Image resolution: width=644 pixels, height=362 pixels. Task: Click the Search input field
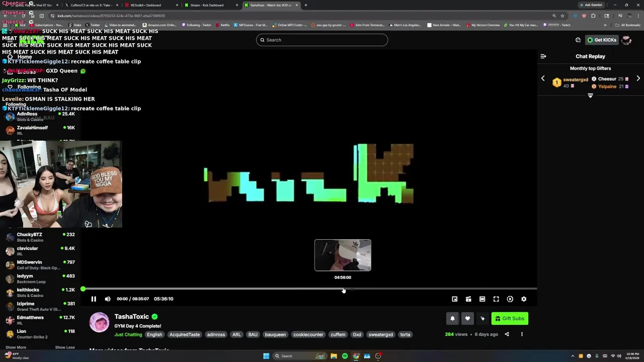click(x=322, y=40)
